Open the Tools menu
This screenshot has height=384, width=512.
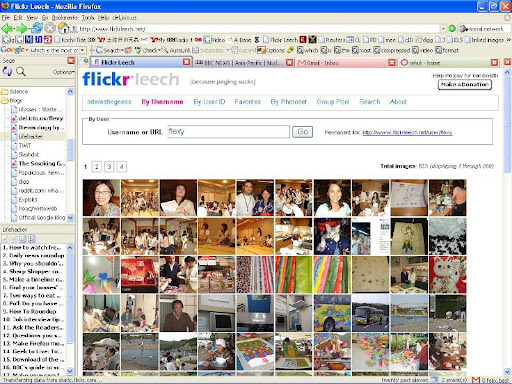[x=88, y=18]
